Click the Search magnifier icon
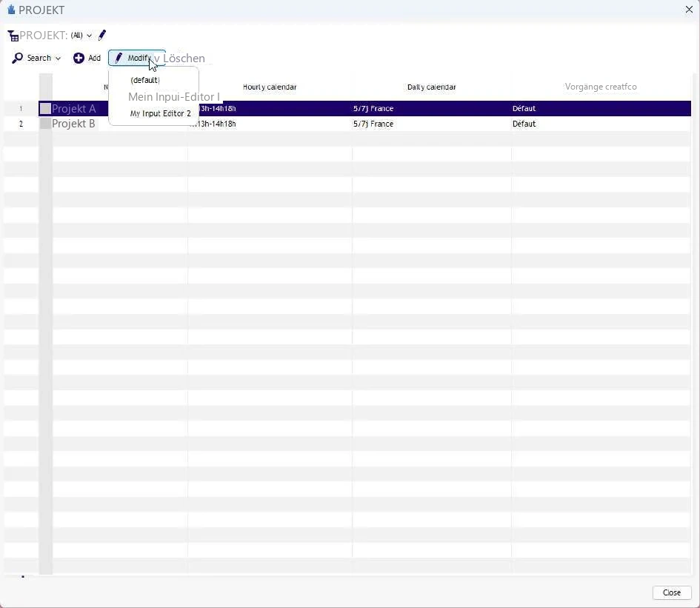This screenshot has width=700, height=608. (18, 58)
